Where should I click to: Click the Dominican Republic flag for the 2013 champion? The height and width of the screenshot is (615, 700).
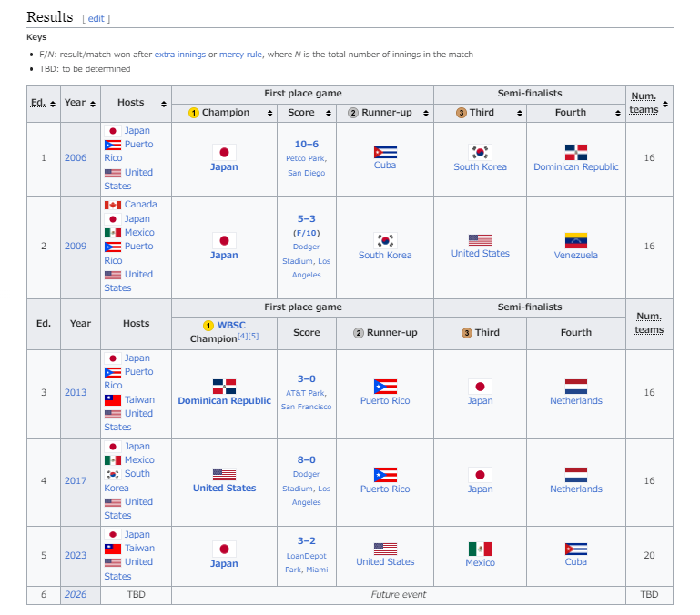(x=224, y=387)
